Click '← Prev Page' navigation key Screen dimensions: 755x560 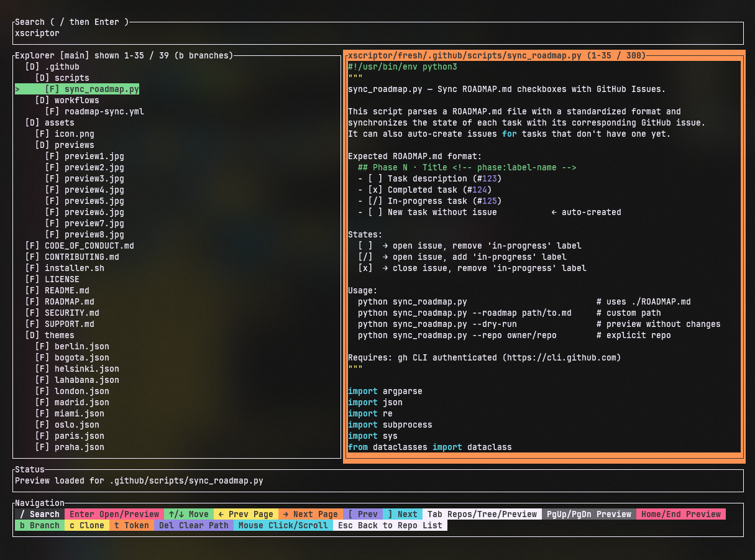coord(246,514)
